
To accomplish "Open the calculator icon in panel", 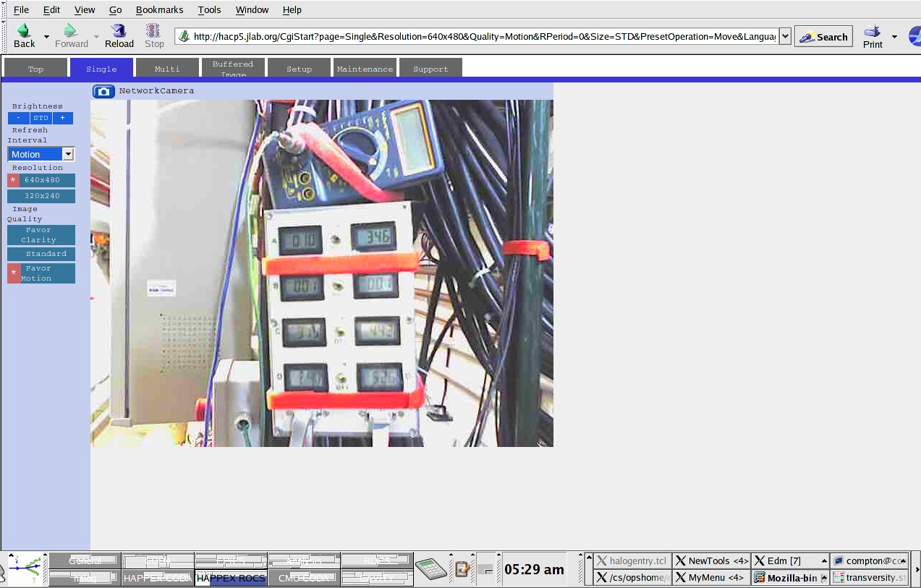I will click(x=432, y=569).
